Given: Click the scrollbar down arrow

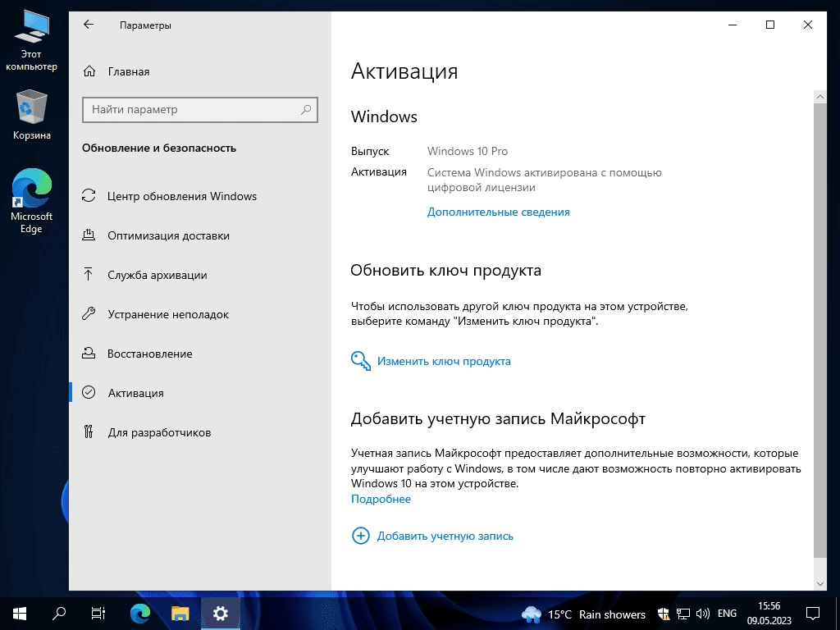Looking at the screenshot, I should point(819,584).
